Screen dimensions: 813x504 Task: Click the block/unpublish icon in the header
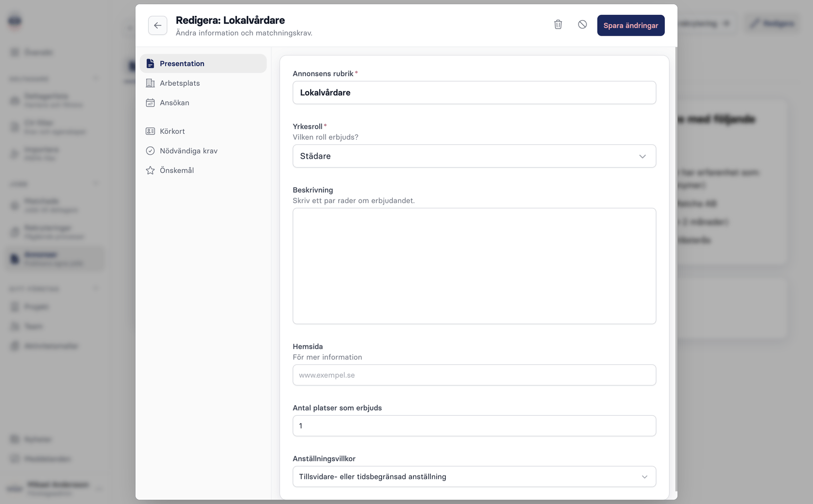[582, 24]
